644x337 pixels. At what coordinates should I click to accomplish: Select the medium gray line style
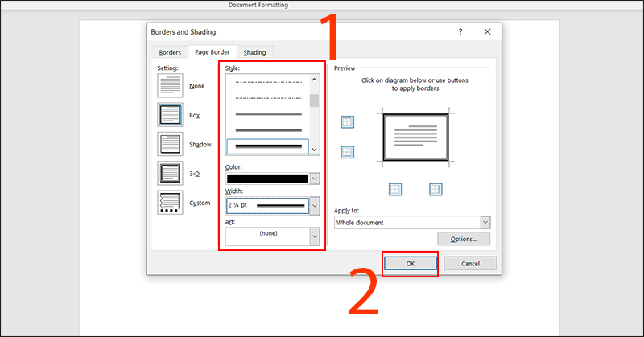[268, 130]
